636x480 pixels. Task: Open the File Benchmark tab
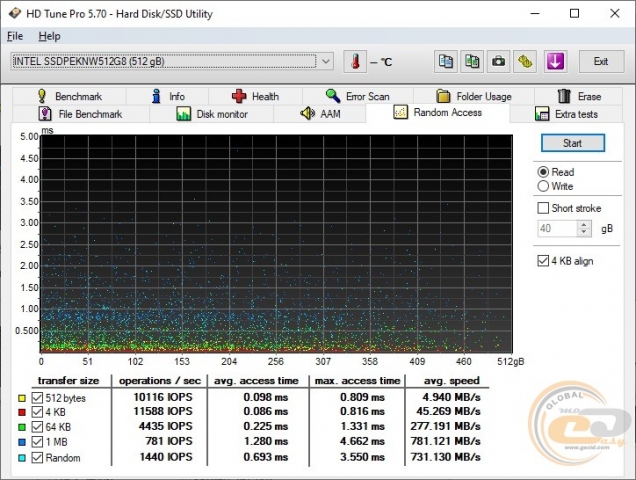(x=81, y=114)
